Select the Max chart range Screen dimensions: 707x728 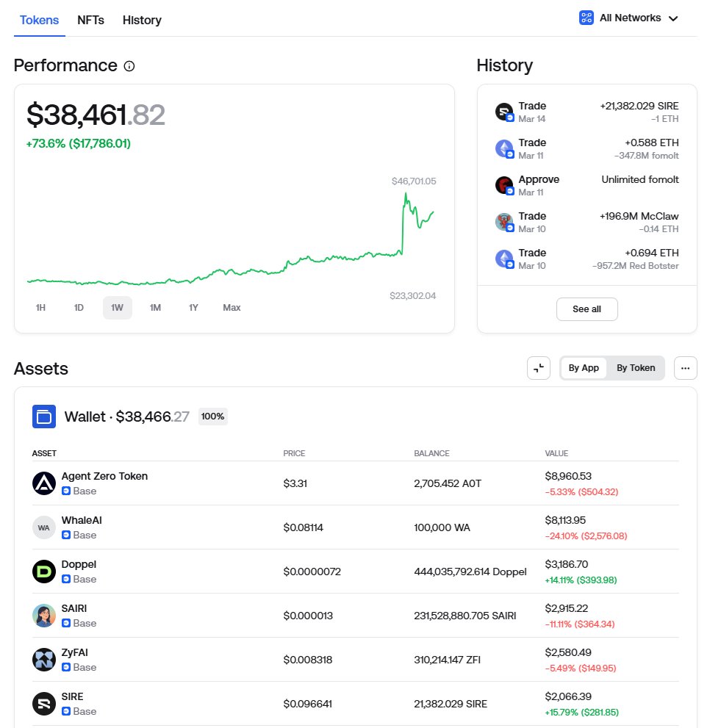tap(232, 307)
